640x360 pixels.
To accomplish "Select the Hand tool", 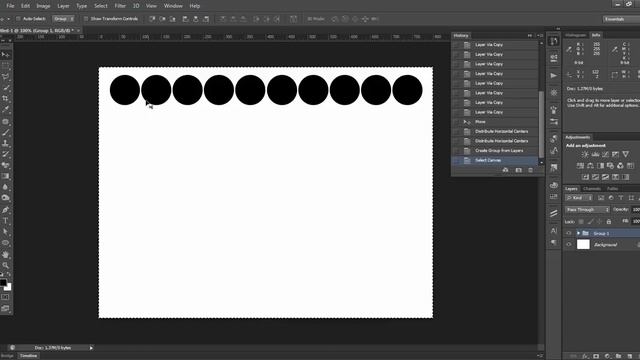I will point(5,254).
